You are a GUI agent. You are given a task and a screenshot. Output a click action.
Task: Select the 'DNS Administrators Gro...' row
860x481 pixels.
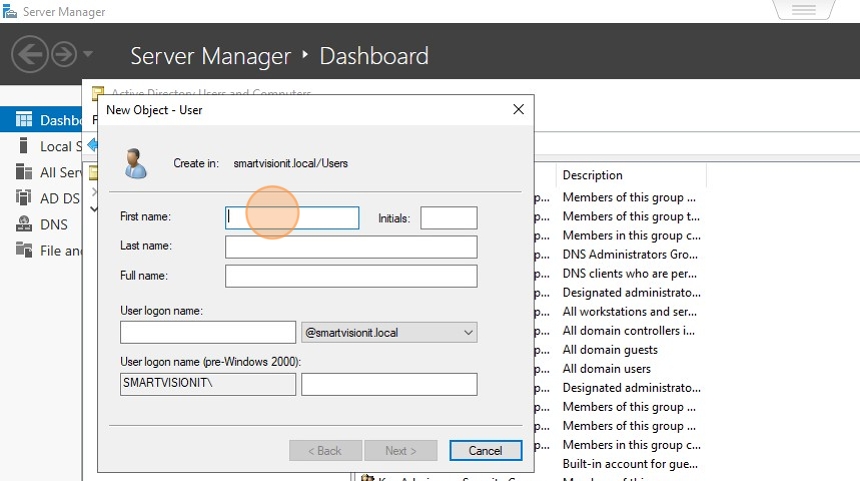click(x=630, y=254)
